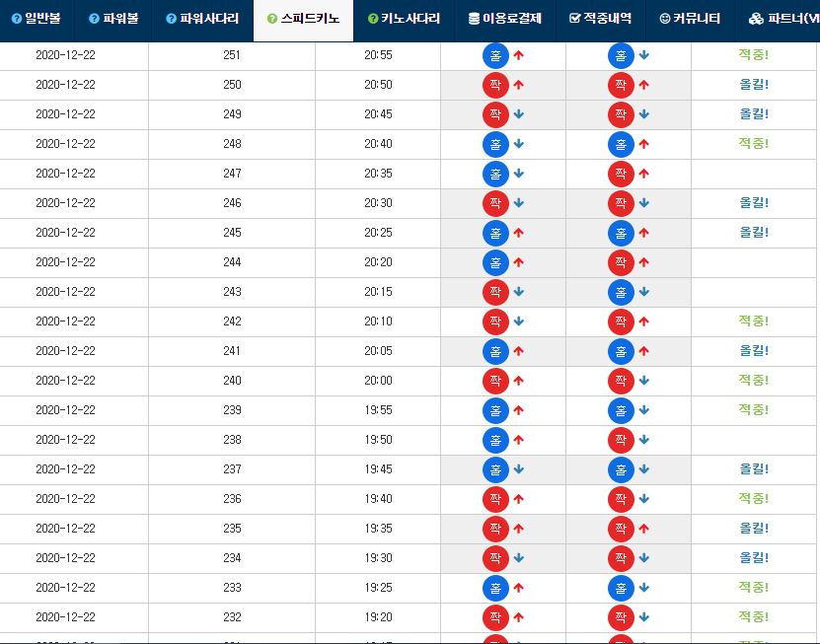Viewport: 820px width, 644px height.
Task: Click the blue 홀 badge in round 243 row
Action: 621,292
